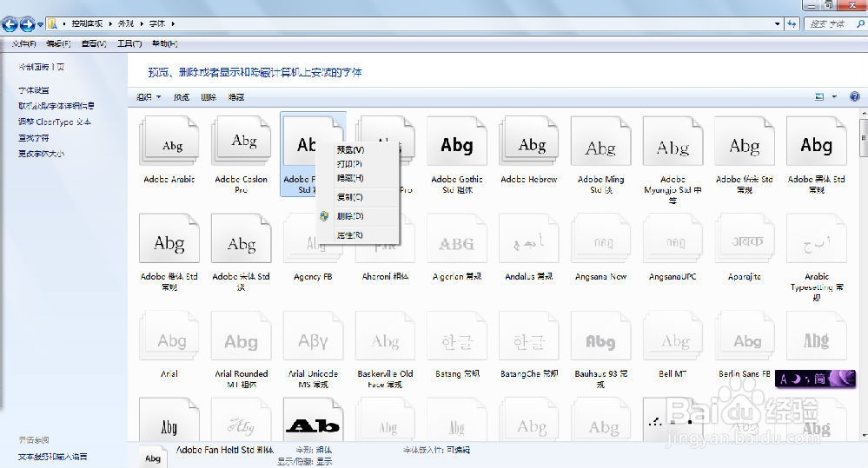Select the Angsana New font icon
868x468 pixels.
coord(601,239)
